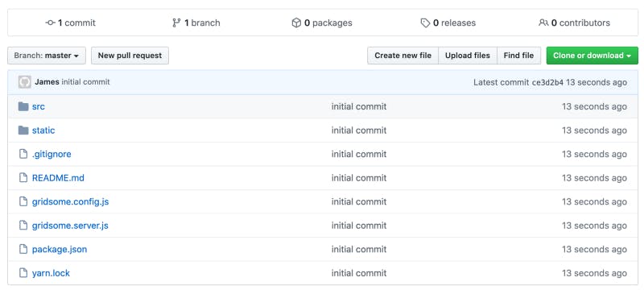This screenshot has width=644, height=294.
Task: Open the .gitignore file
Action: tap(52, 154)
